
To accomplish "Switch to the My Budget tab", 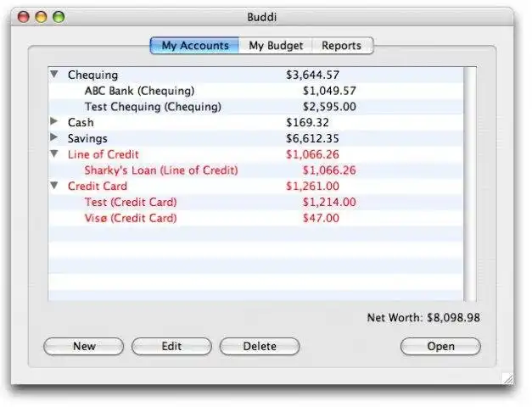I will click(276, 46).
